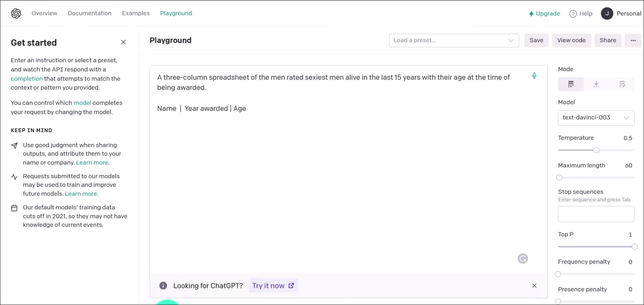Go to the Examples tab
Screen dimensions: 644x305
(x=136, y=13)
